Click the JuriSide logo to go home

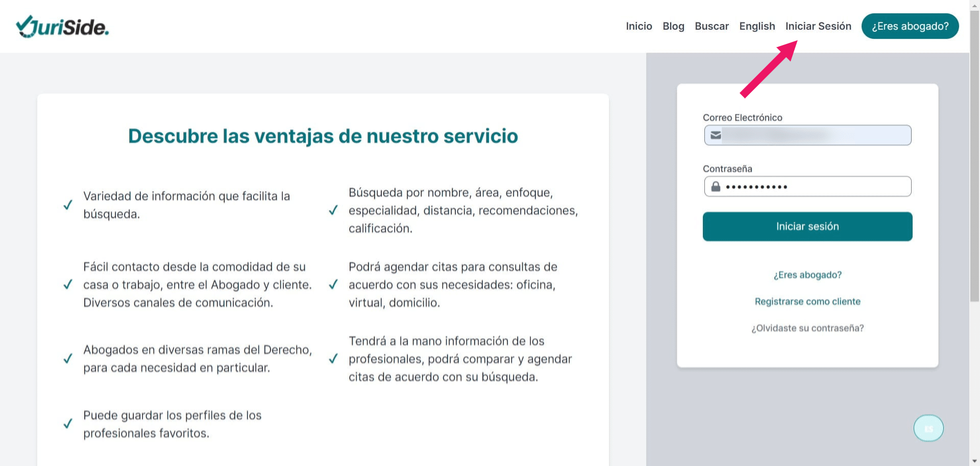(62, 26)
